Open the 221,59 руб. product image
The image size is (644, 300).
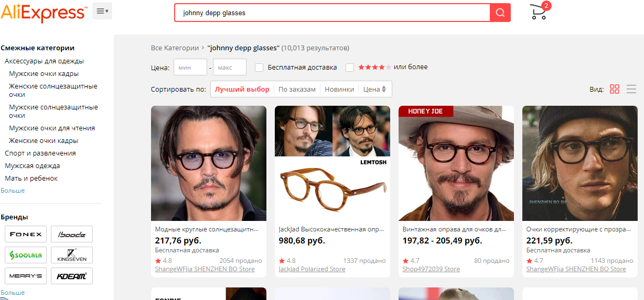[580, 163]
